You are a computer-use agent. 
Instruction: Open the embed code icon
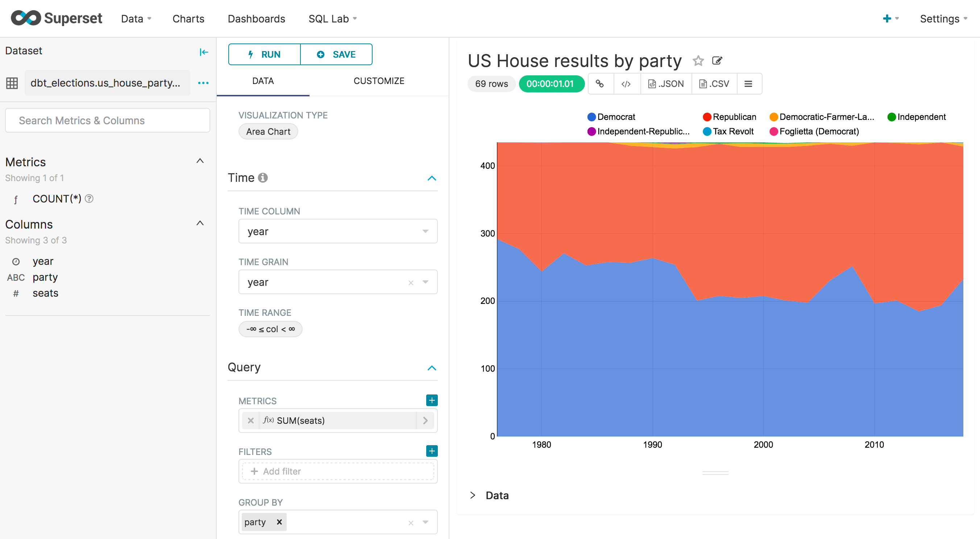626,84
